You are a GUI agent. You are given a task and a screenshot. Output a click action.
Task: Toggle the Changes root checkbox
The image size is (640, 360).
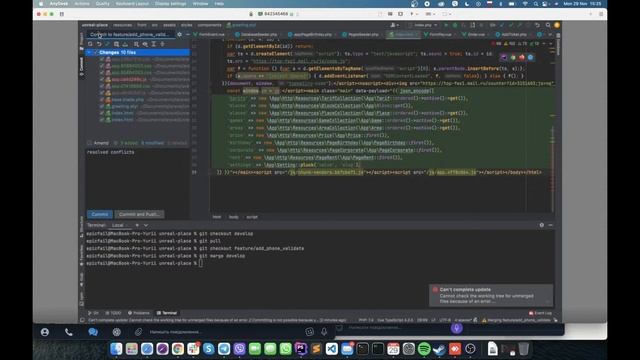point(96,53)
